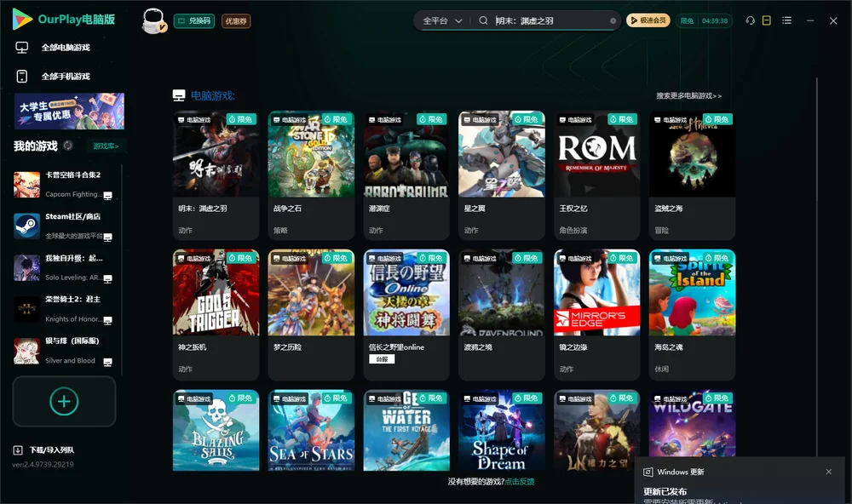
Task: Open the 信长之野望online game card
Action: pyautogui.click(x=406, y=314)
